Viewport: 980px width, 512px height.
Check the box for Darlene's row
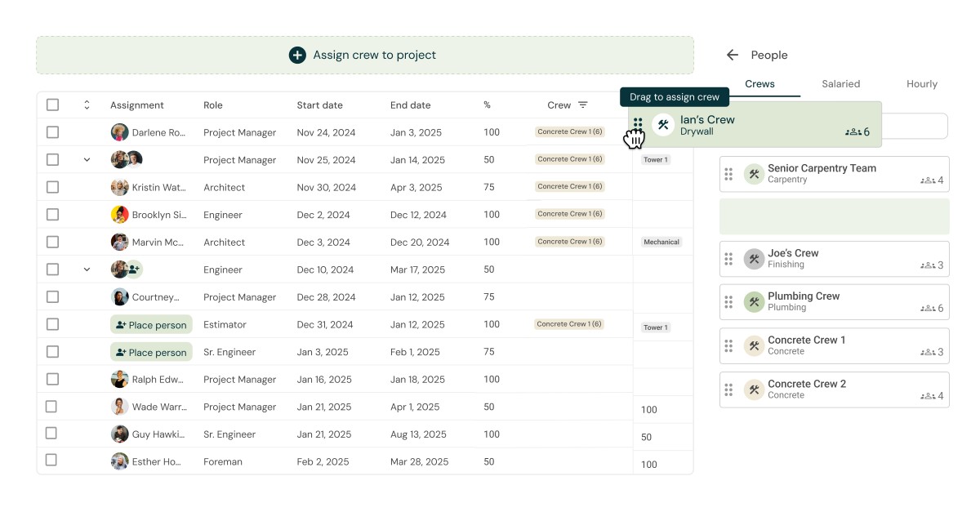pyautogui.click(x=52, y=132)
